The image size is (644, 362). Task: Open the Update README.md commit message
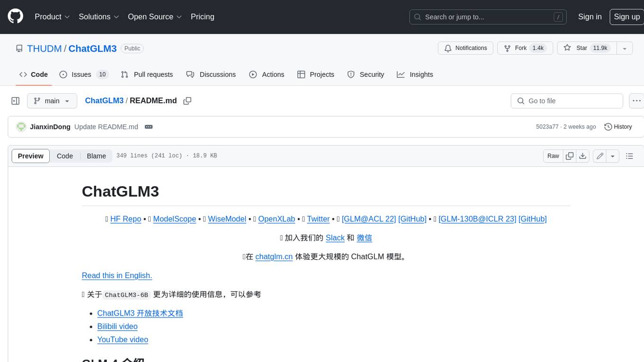[106, 127]
